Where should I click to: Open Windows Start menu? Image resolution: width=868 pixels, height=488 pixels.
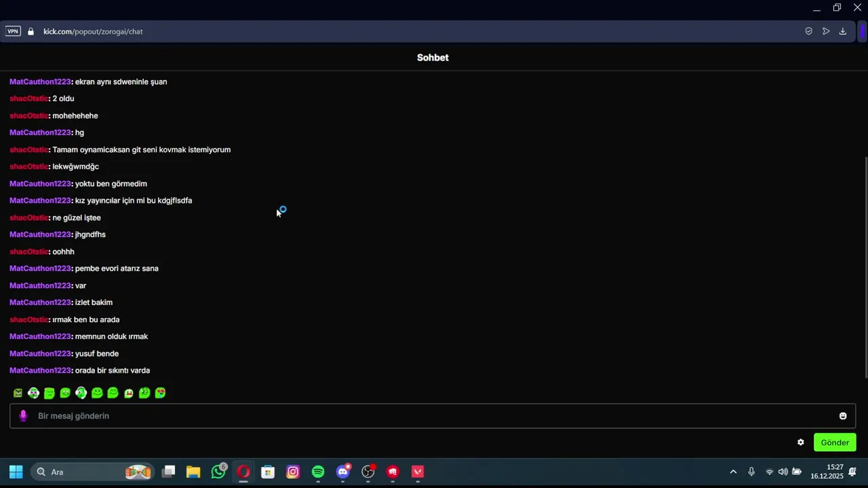(16, 472)
